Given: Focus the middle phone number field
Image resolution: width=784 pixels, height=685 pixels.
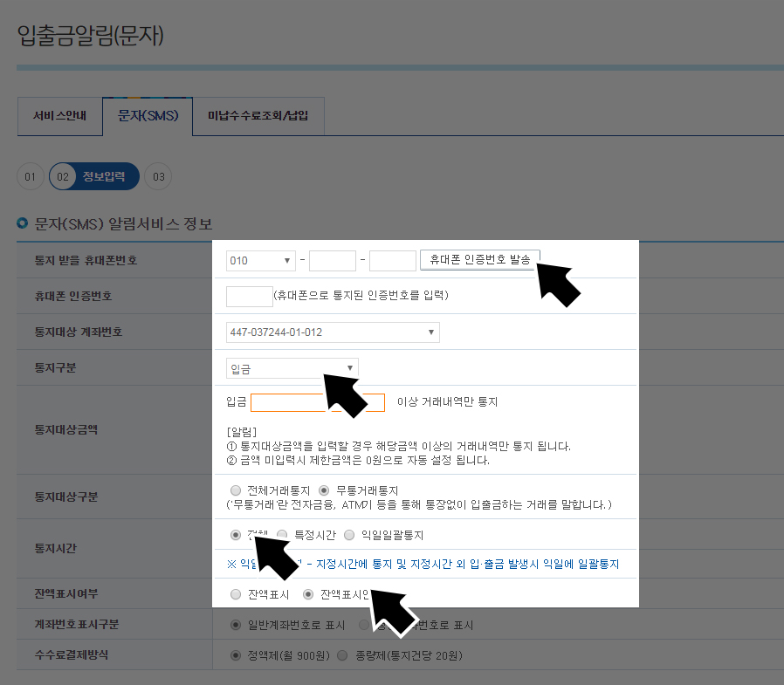Looking at the screenshot, I should tap(333, 260).
